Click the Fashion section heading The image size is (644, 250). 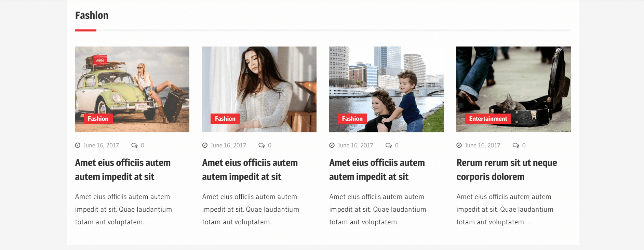click(92, 15)
